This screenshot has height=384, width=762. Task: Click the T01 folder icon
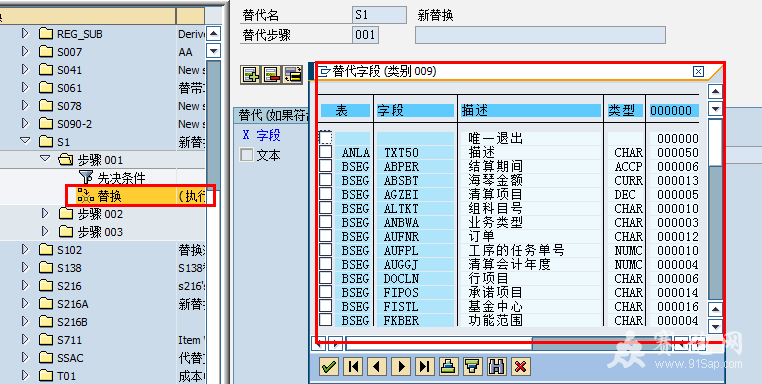(x=46, y=376)
